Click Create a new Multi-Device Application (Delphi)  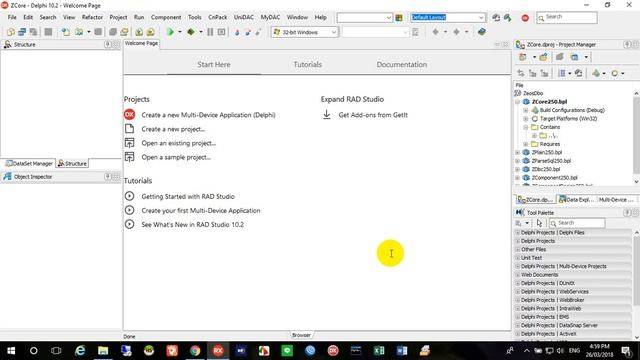coord(208,115)
